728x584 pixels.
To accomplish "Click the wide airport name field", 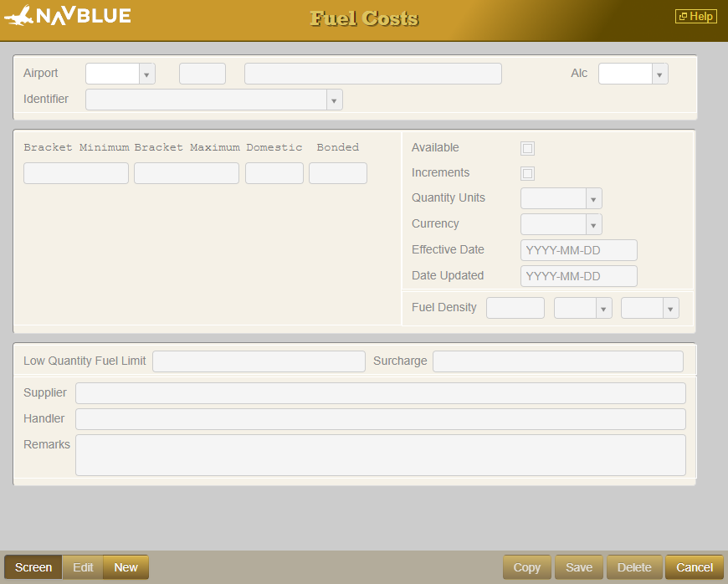I will (x=373, y=74).
